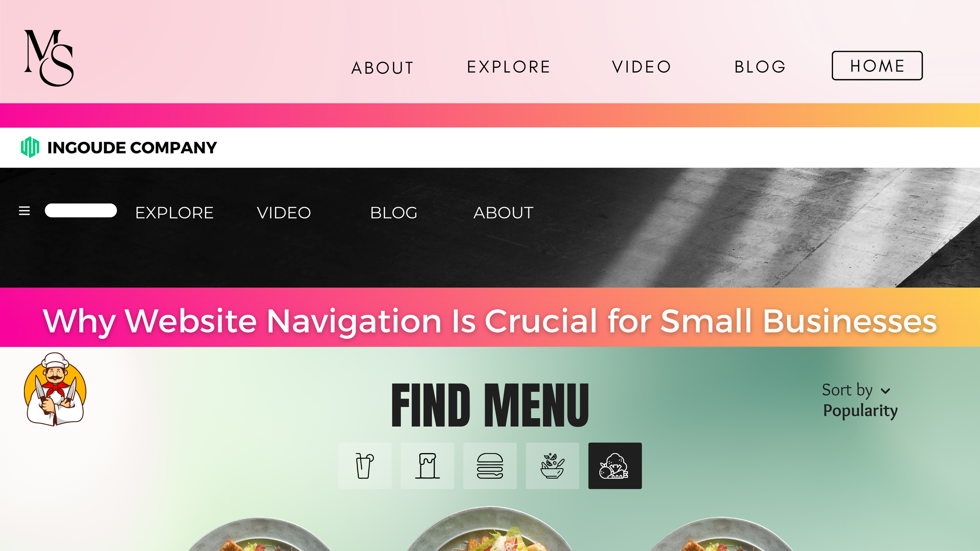Screen dimensions: 980x551
Task: Go to VIDEO in the pink header
Action: (642, 67)
